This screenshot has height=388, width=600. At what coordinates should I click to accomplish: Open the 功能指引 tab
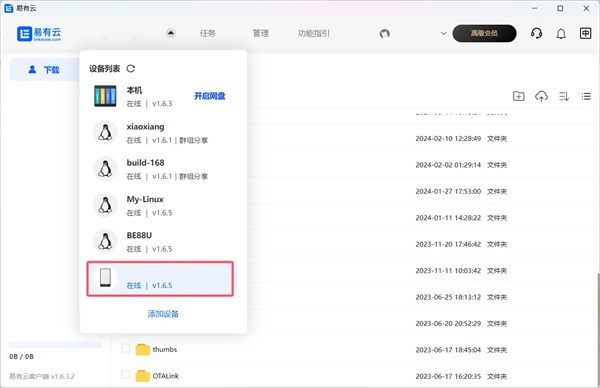(x=314, y=33)
